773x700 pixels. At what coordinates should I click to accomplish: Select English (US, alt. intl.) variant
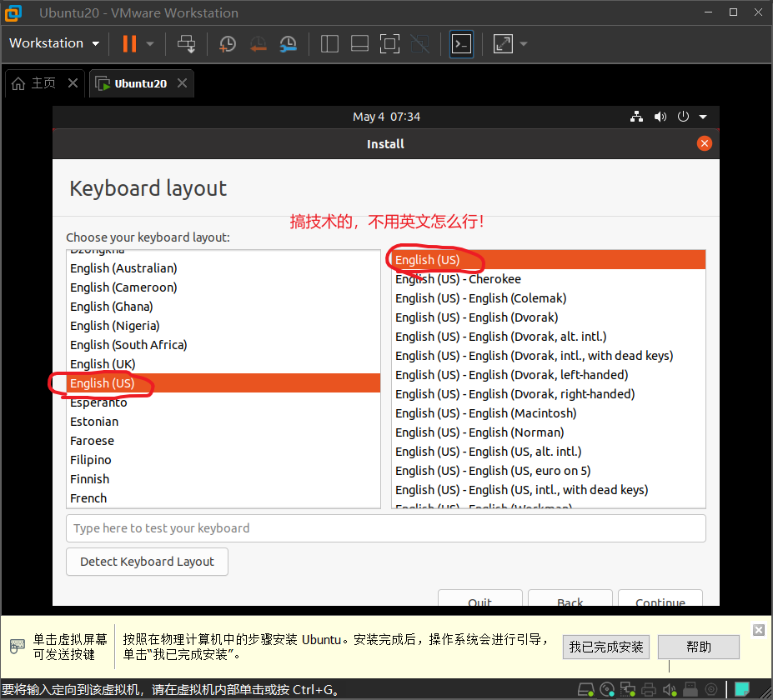click(x=549, y=452)
